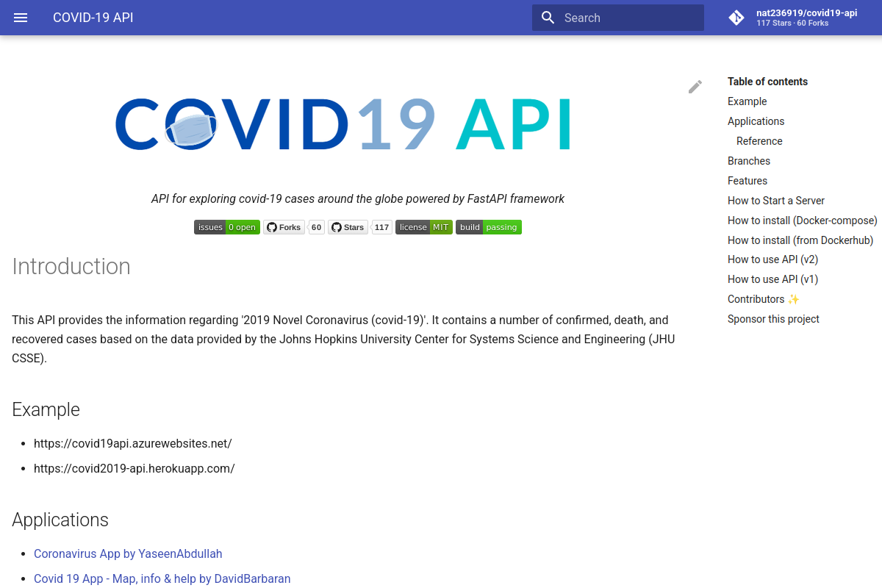Open Coronavirus App by YaseenAbdullah link
Image resolution: width=882 pixels, height=588 pixels.
[128, 554]
